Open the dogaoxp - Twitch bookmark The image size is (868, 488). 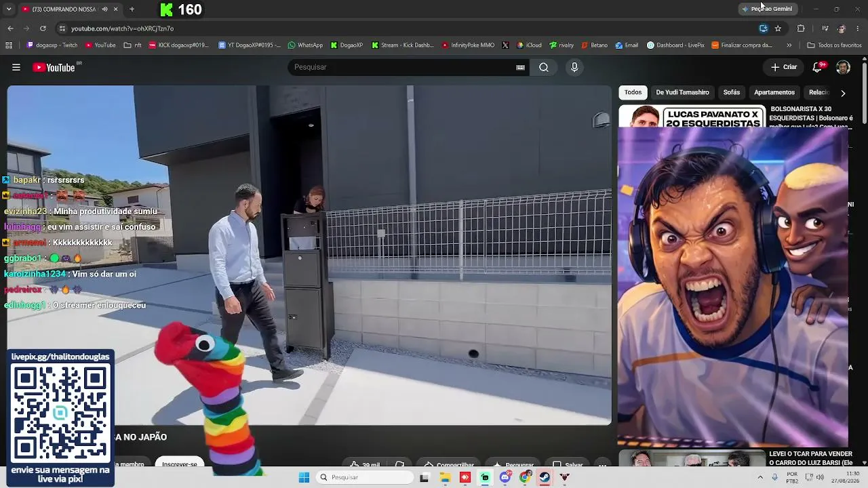(52, 45)
